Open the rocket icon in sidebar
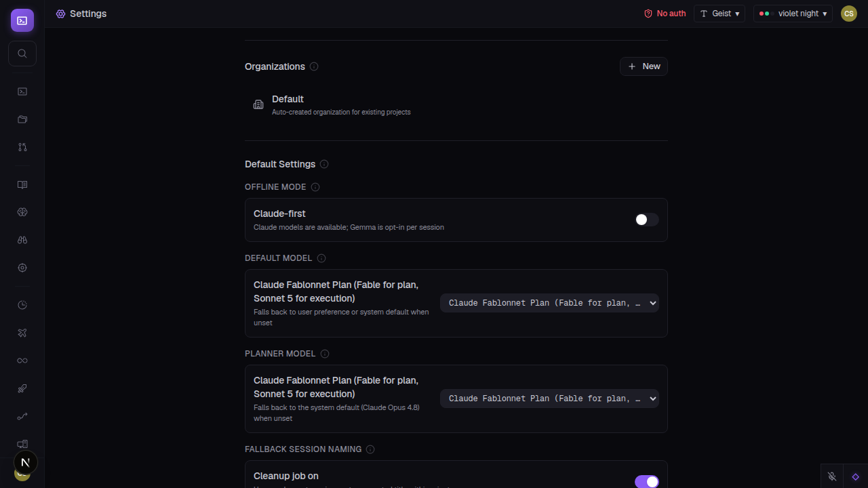Viewport: 868px width, 488px height. pos(22,388)
